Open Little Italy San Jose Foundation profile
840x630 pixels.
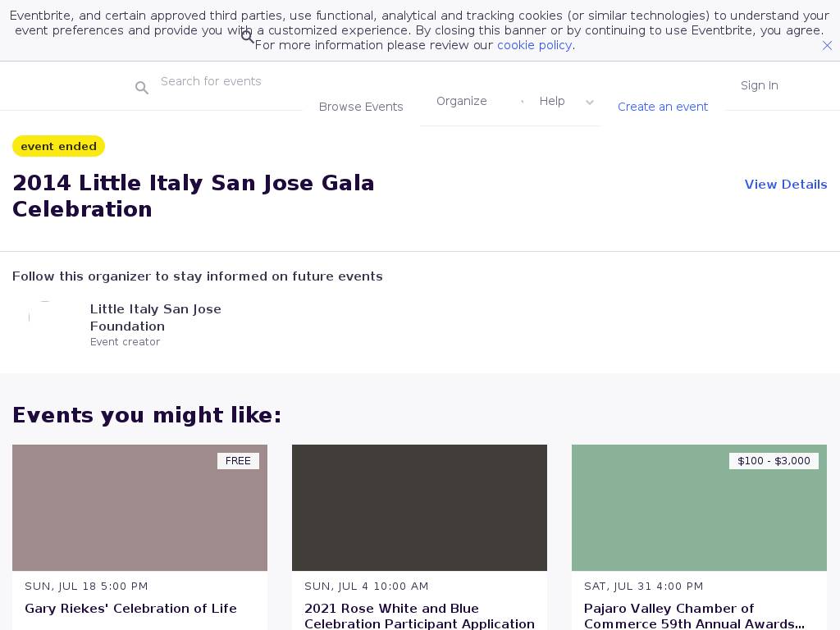click(155, 317)
